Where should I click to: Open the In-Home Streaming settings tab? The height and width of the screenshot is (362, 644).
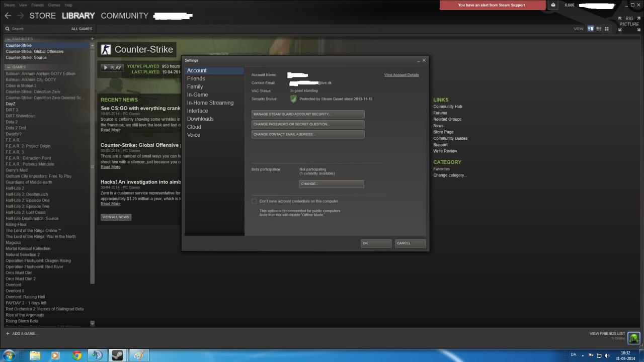coord(210,103)
